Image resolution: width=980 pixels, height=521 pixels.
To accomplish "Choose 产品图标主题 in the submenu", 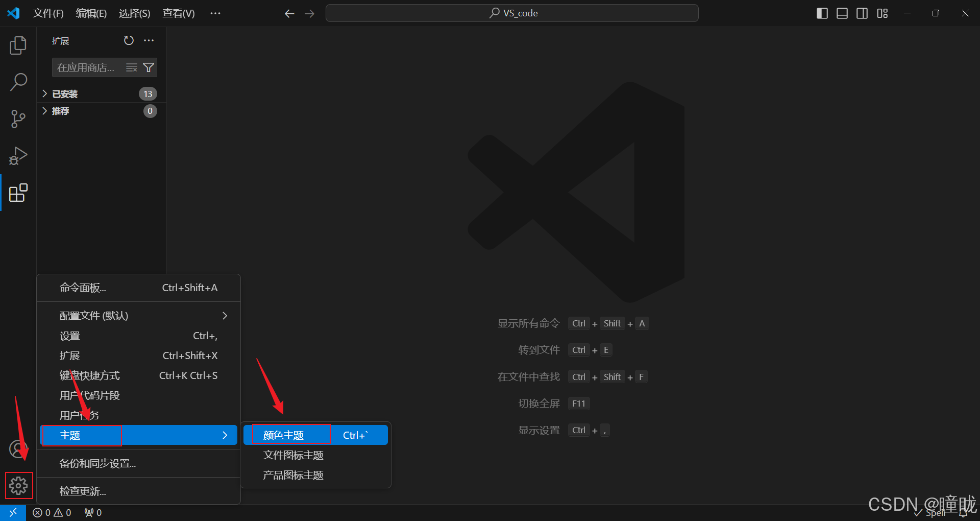I will 315,475.
